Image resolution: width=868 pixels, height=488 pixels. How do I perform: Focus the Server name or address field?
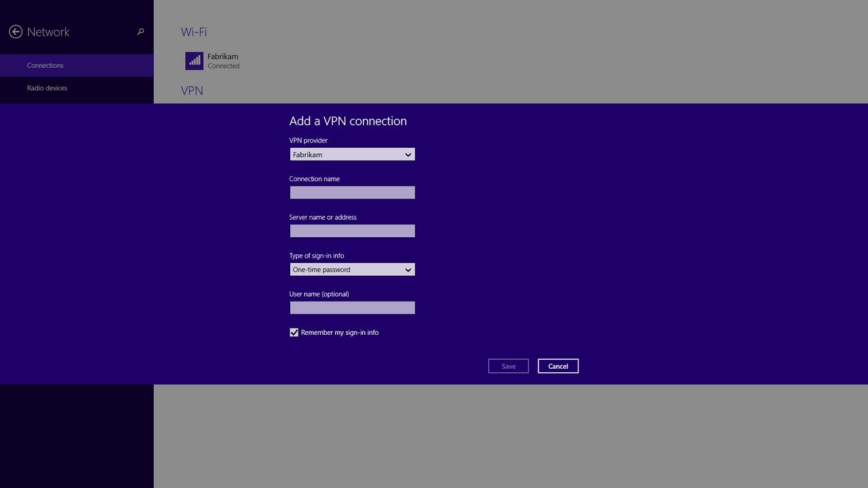(x=352, y=231)
